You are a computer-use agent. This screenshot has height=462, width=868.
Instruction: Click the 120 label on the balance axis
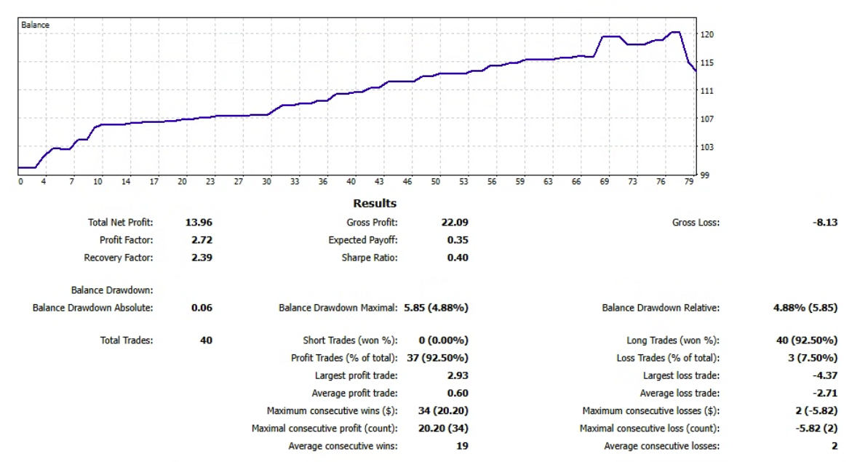(x=706, y=35)
